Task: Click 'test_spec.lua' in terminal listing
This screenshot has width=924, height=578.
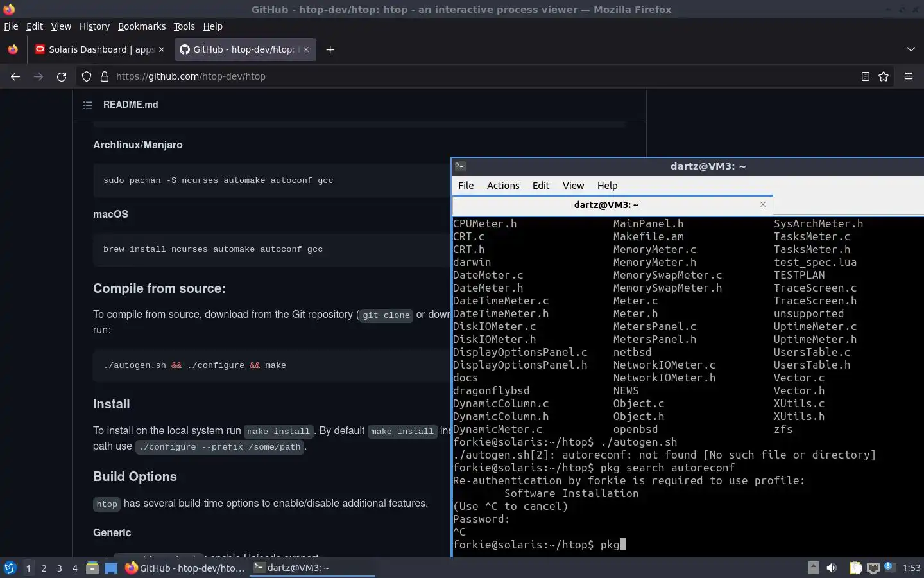Action: click(815, 262)
